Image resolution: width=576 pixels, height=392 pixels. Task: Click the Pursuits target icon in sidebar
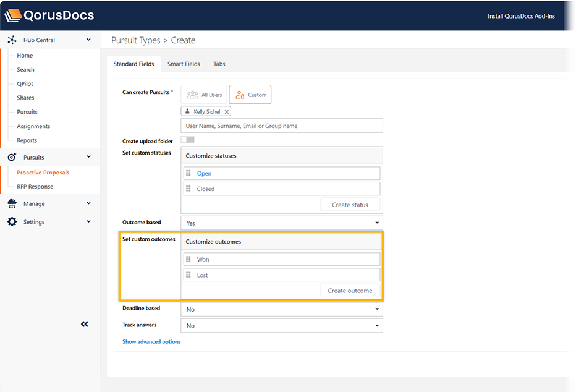[12, 157]
